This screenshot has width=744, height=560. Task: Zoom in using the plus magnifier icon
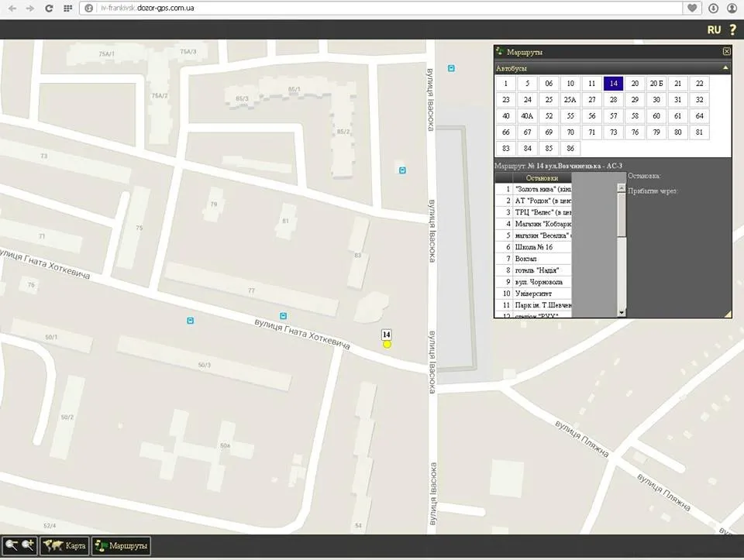[28, 546]
